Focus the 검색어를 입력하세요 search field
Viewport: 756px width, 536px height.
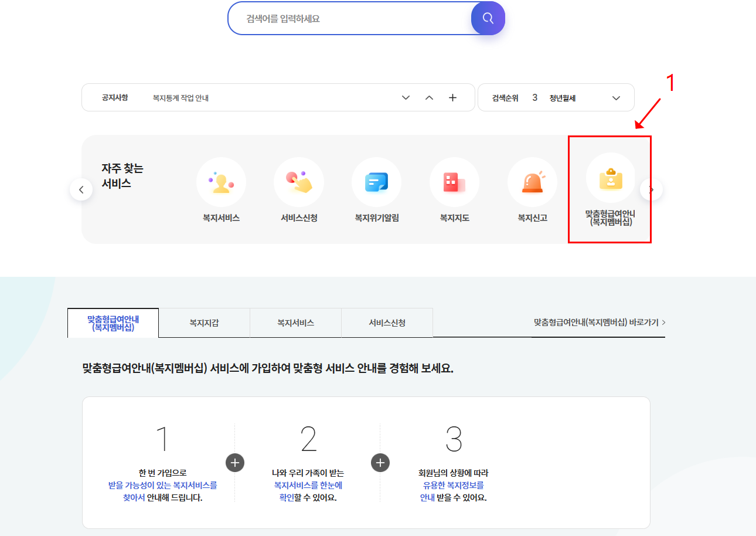coord(350,19)
